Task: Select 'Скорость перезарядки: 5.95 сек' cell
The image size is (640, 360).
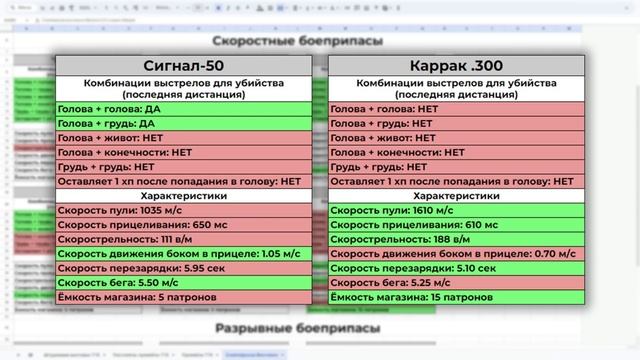Action: point(184,269)
